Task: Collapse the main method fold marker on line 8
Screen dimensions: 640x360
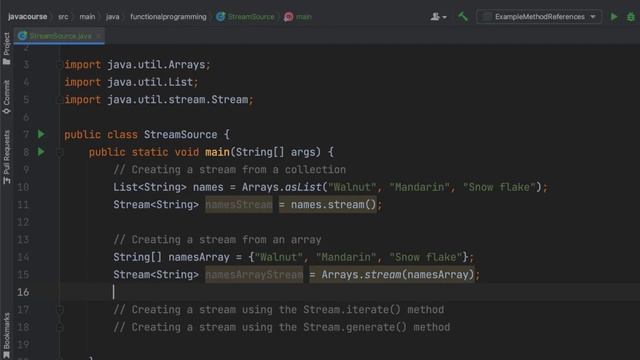Action: point(60,152)
